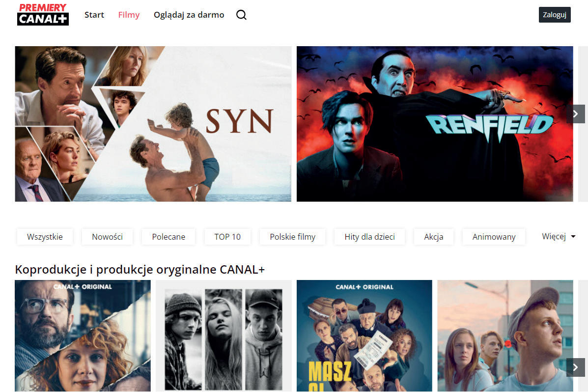Screen dimensions: 588x392
Task: Click the Koprodukcje i produkcje oryginalne CANAL+ heading
Action: click(140, 269)
